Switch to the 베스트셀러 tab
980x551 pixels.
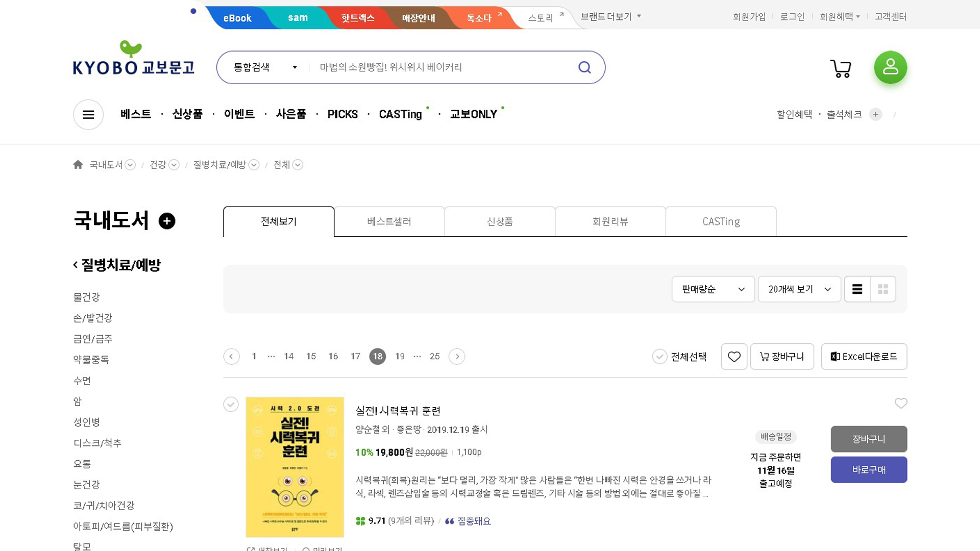tap(389, 221)
